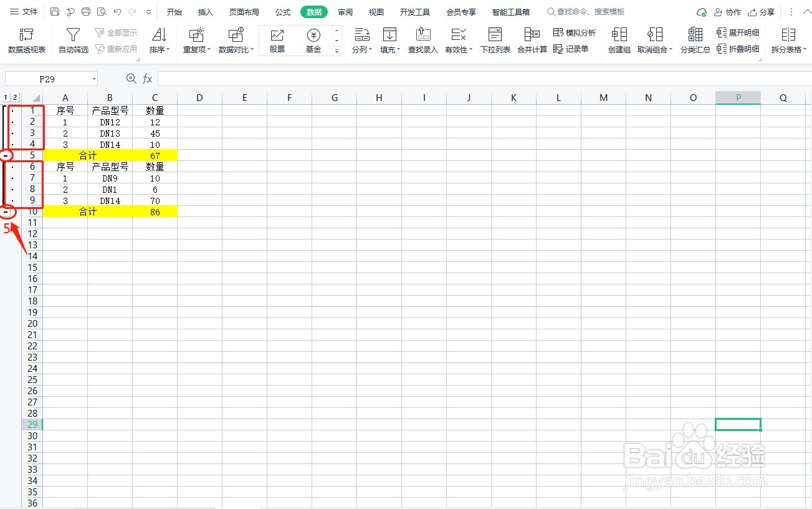812x509 pixels.
Task: Collapse the outline group at row 5
Action: tap(6, 155)
